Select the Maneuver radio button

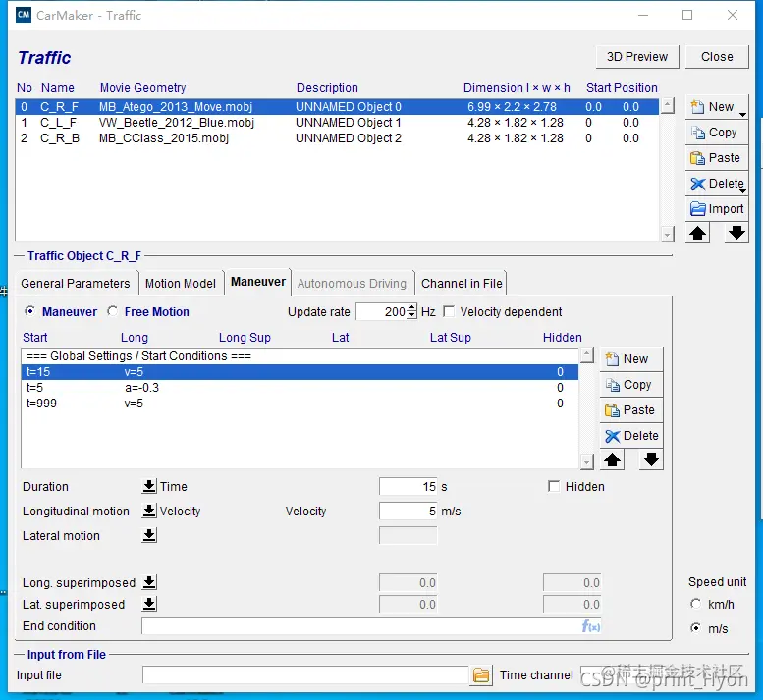click(30, 311)
